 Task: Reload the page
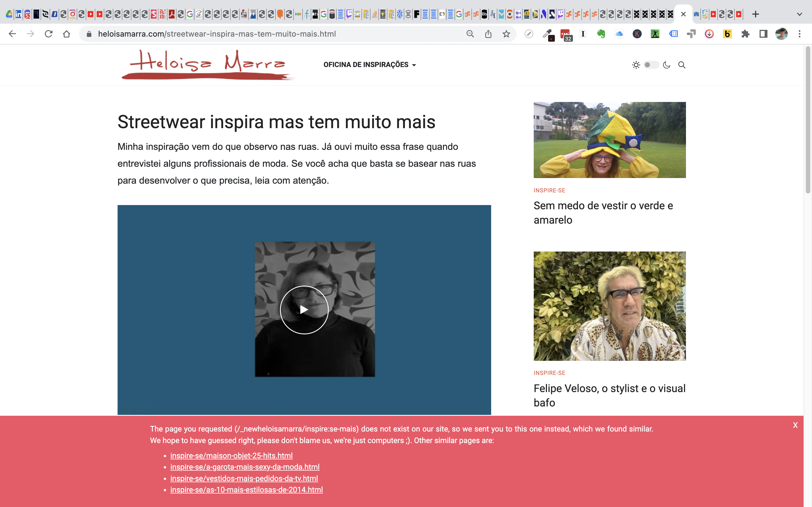[x=49, y=34]
